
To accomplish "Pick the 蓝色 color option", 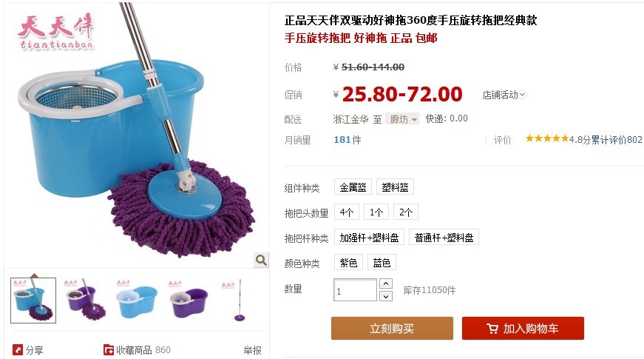I will click(382, 262).
